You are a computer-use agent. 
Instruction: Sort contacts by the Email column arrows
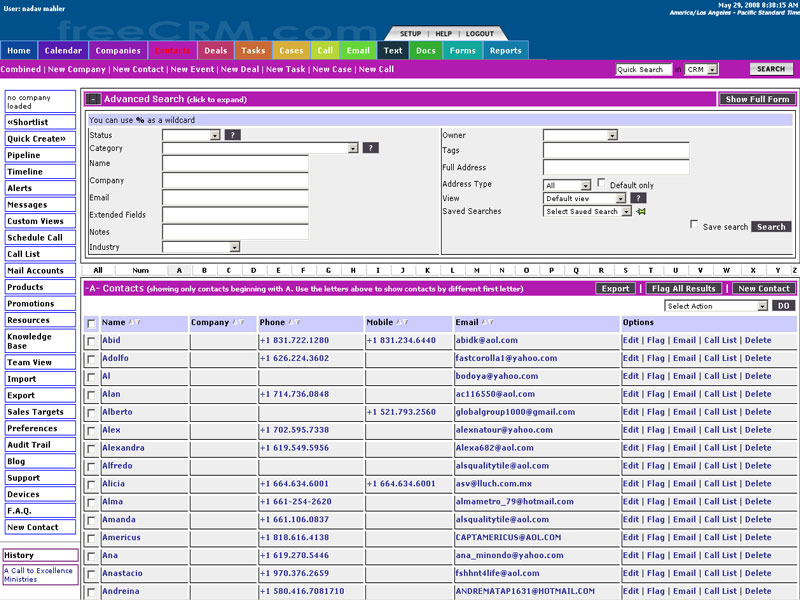click(487, 322)
